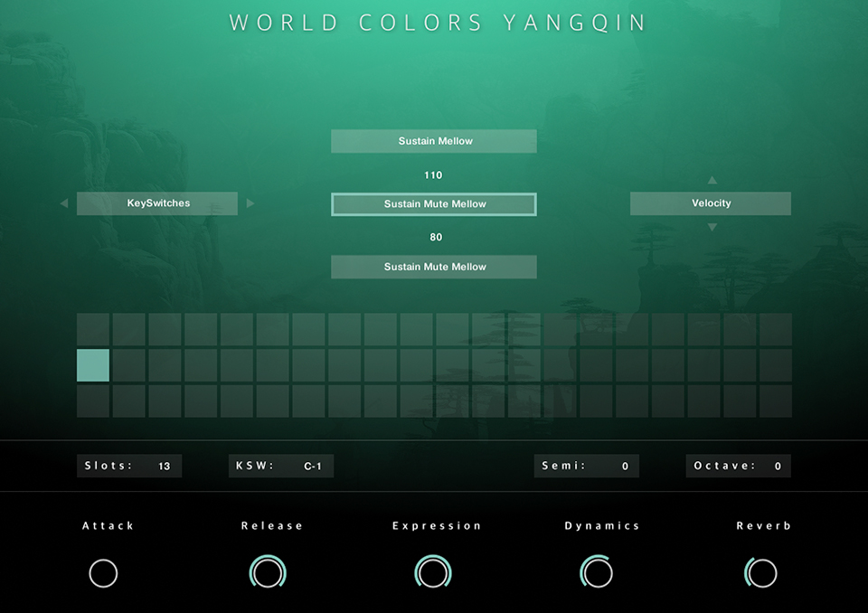Image resolution: width=868 pixels, height=613 pixels.
Task: Click the right arrow beside KeySwitches
Action: click(250, 203)
